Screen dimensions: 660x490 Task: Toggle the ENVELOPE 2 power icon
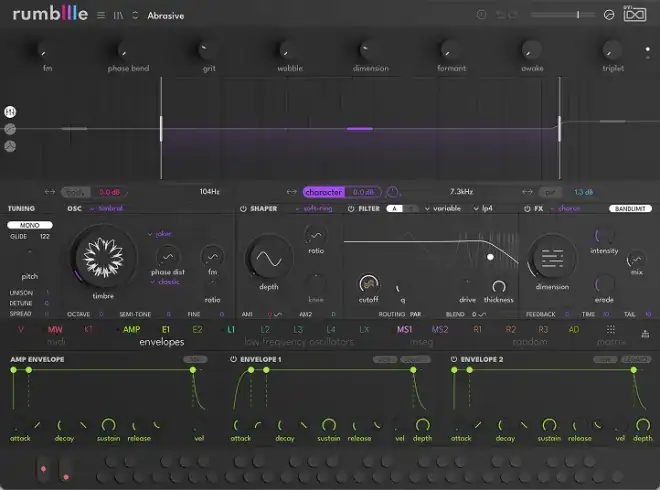pos(454,359)
